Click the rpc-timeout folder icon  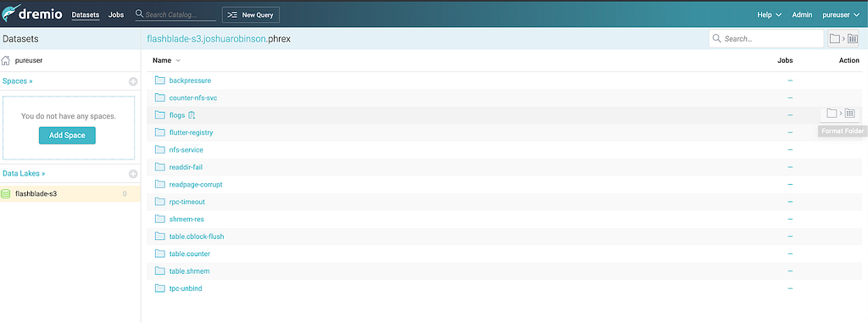pyautogui.click(x=160, y=202)
